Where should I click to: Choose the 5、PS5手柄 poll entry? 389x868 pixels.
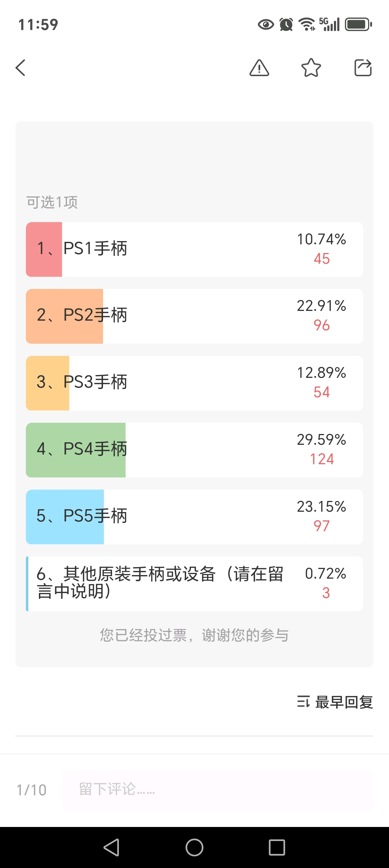coord(194,517)
